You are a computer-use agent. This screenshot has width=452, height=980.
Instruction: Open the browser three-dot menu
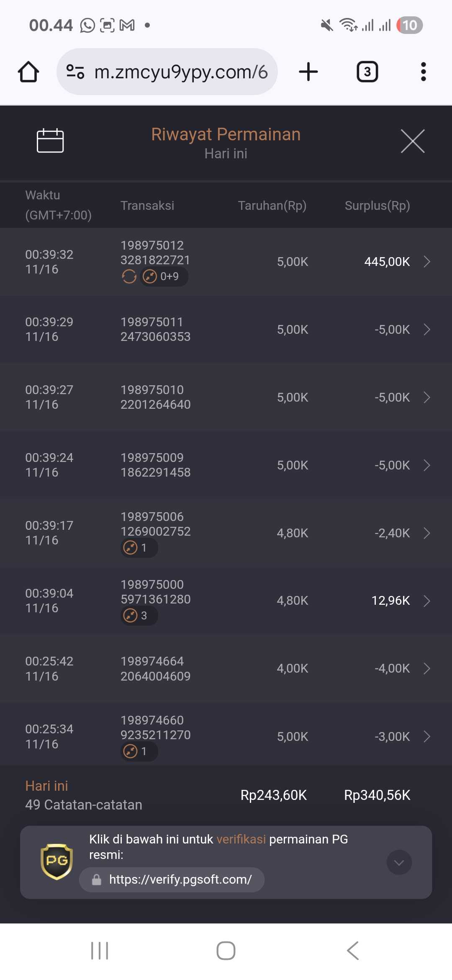tap(423, 72)
